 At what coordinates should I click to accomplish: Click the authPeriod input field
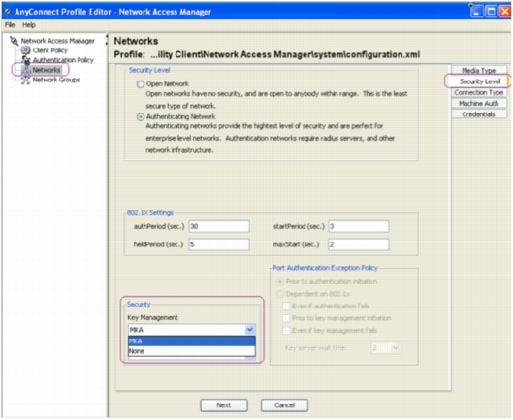pos(219,226)
